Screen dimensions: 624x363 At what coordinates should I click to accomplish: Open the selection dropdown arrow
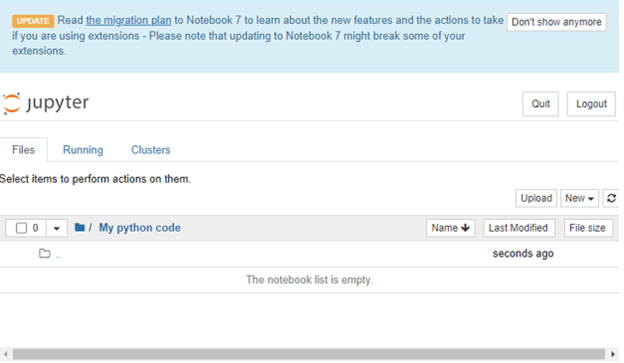[x=57, y=228]
